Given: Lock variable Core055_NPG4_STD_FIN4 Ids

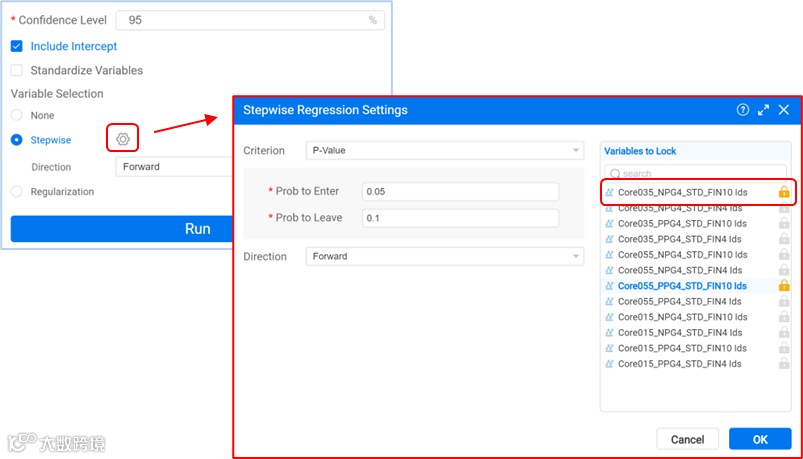Looking at the screenshot, I should 784,270.
